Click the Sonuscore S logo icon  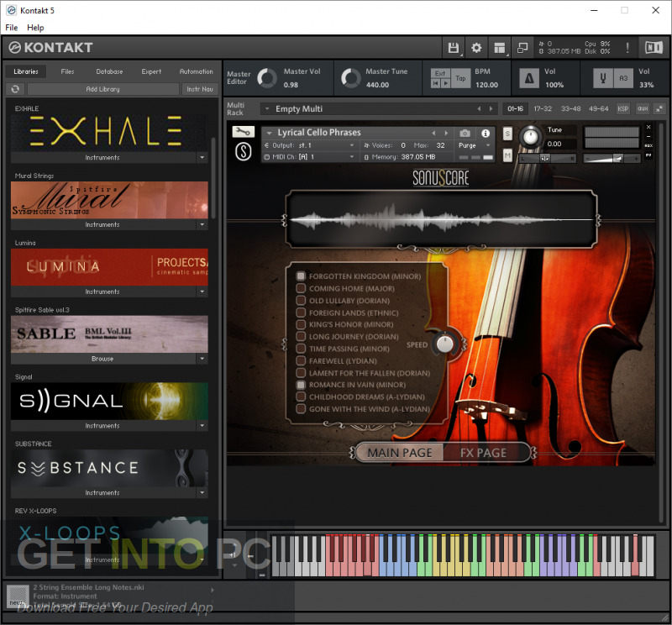[x=243, y=151]
